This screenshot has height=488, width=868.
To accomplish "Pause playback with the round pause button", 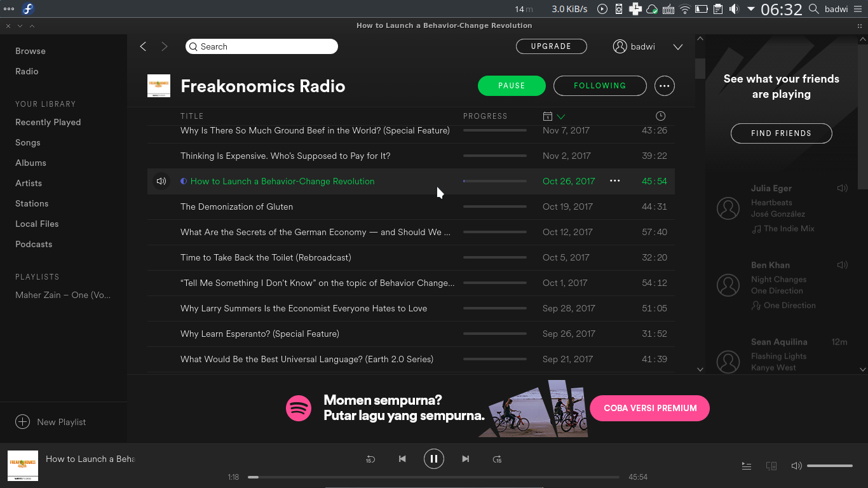I will pyautogui.click(x=434, y=459).
